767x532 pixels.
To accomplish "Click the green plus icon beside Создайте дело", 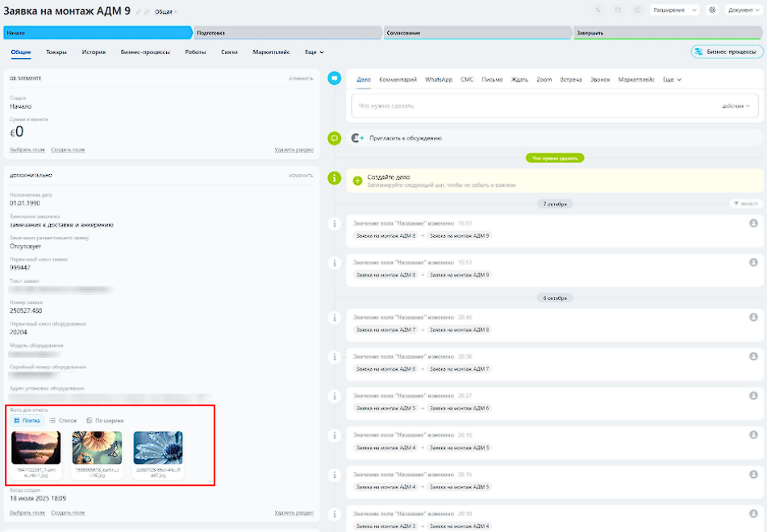I will (x=358, y=181).
